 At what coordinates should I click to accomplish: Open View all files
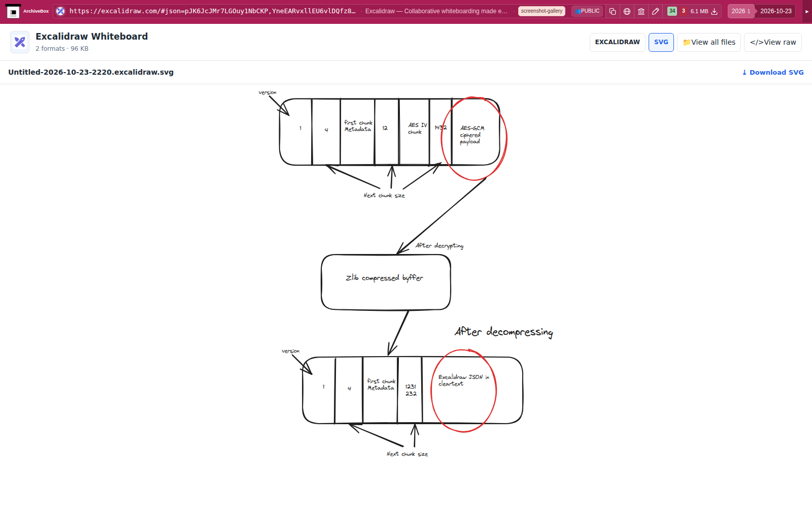(x=709, y=42)
